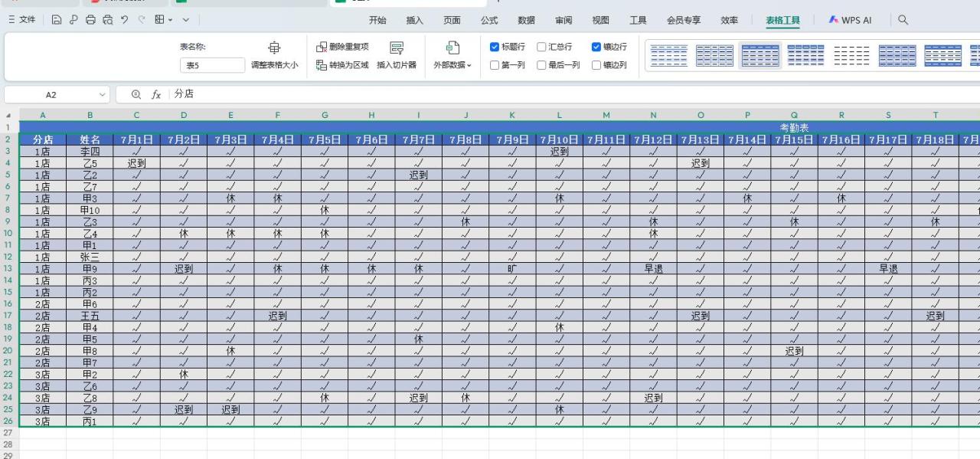Click the fx insert function icon
Screen dimensions: 980x459
[156, 94]
